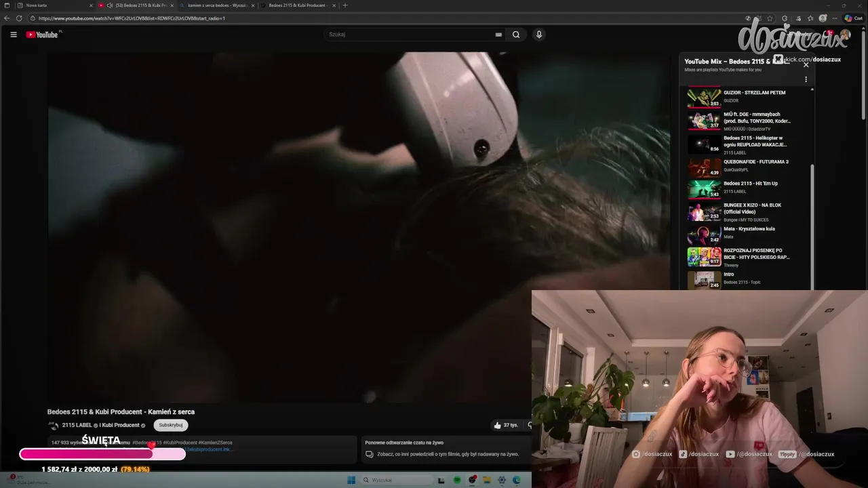
Task: Open the Kubi Producent channel link
Action: 121,425
